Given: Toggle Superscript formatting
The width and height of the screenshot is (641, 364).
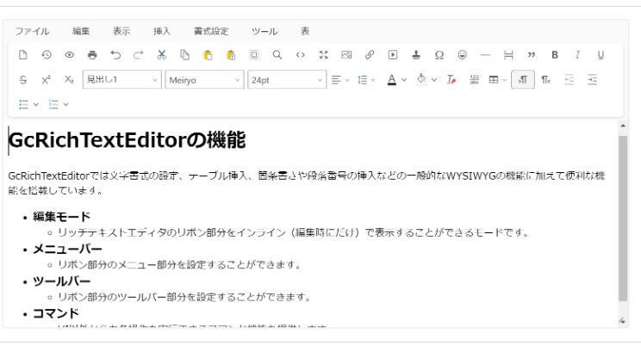Looking at the screenshot, I should 47,80.
